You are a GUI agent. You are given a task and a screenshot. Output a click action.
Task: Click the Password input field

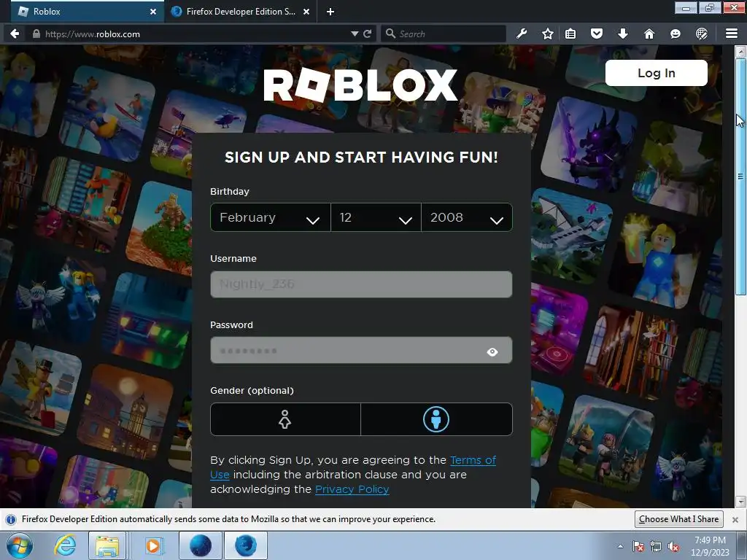pos(361,351)
